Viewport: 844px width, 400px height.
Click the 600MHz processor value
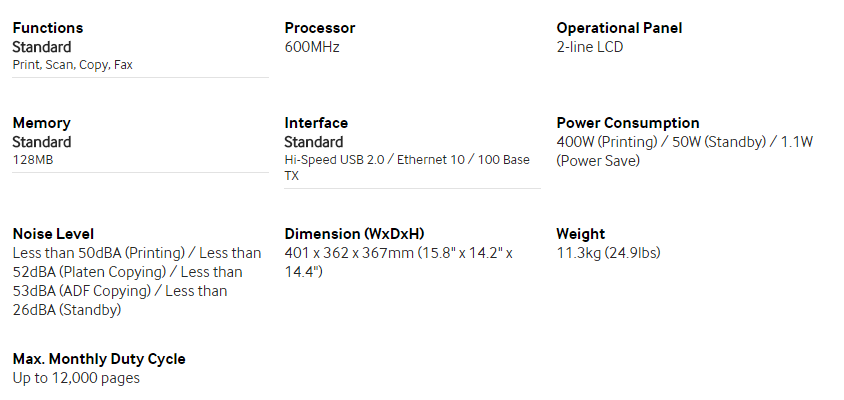tap(312, 47)
